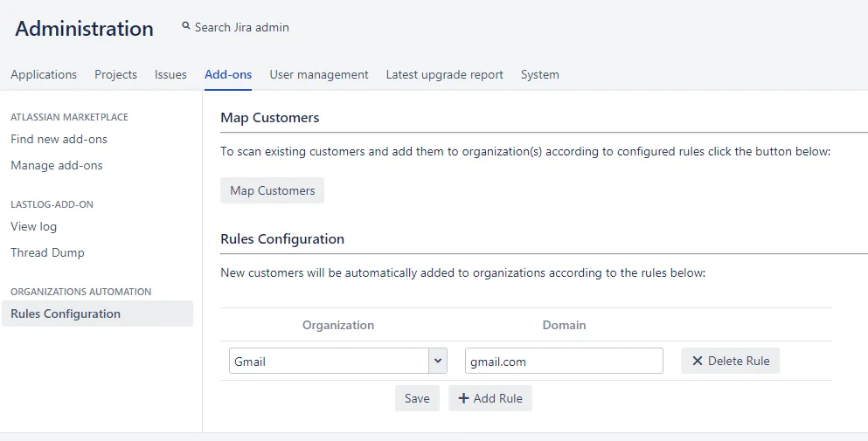Select Rules Configuration sidebar item
This screenshot has height=441, width=868.
tap(97, 314)
